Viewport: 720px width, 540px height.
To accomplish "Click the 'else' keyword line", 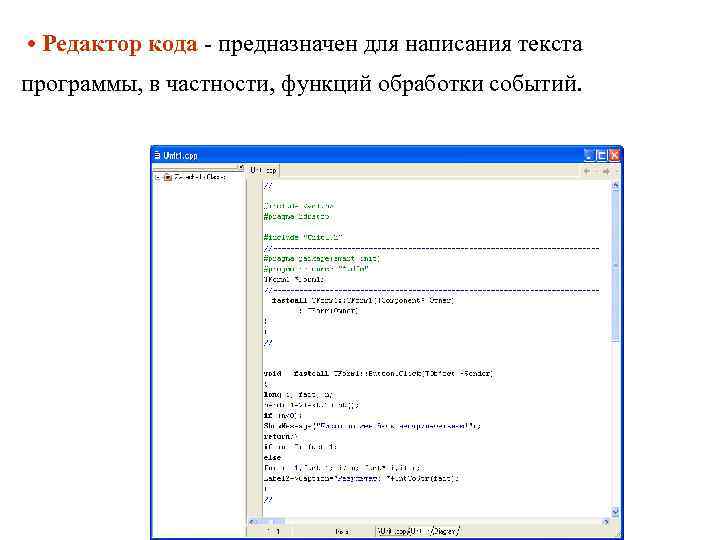I will click(272, 457).
